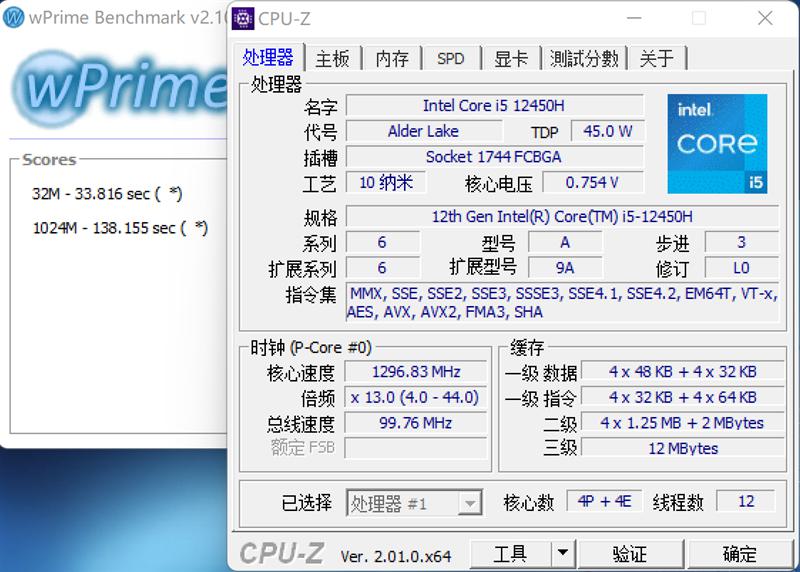Click the wPrime logo banner
This screenshot has width=800, height=572.
(x=119, y=88)
